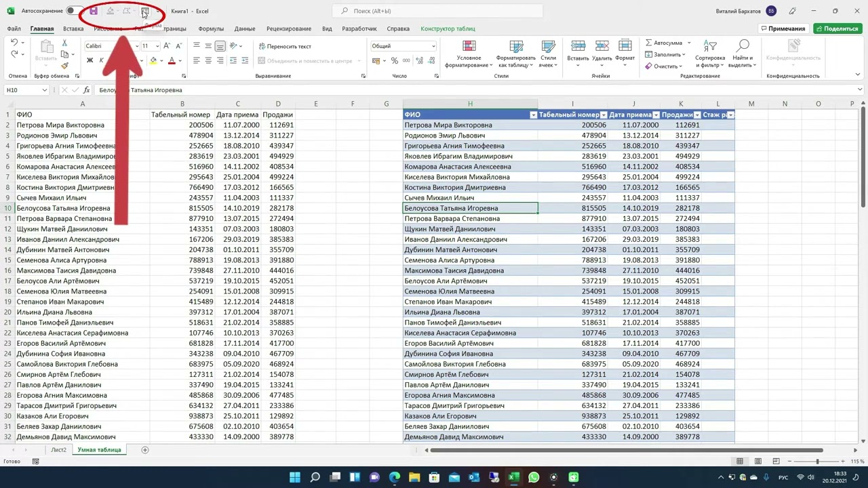Open Найти и выделить menu
Image resolution: width=868 pixels, height=488 pixels.
(743, 54)
